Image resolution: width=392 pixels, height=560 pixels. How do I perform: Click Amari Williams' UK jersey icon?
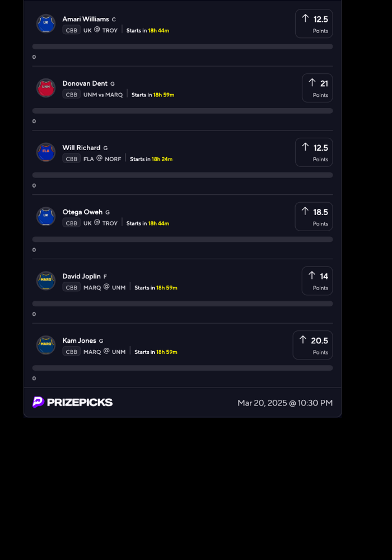(x=46, y=24)
